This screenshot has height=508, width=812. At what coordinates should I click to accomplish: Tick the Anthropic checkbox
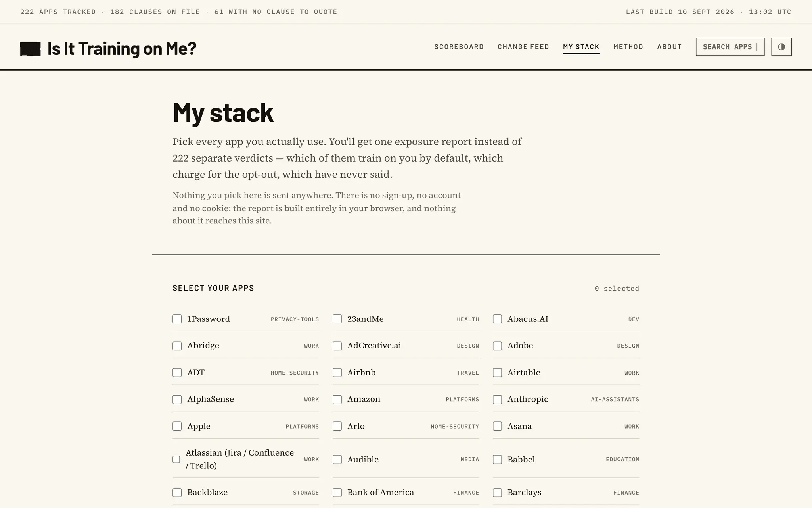(497, 399)
